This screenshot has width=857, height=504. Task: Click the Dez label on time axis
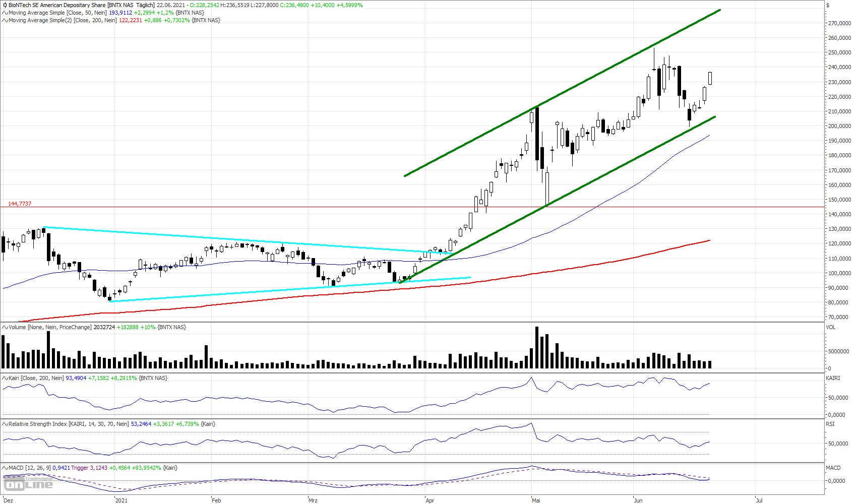click(x=8, y=500)
